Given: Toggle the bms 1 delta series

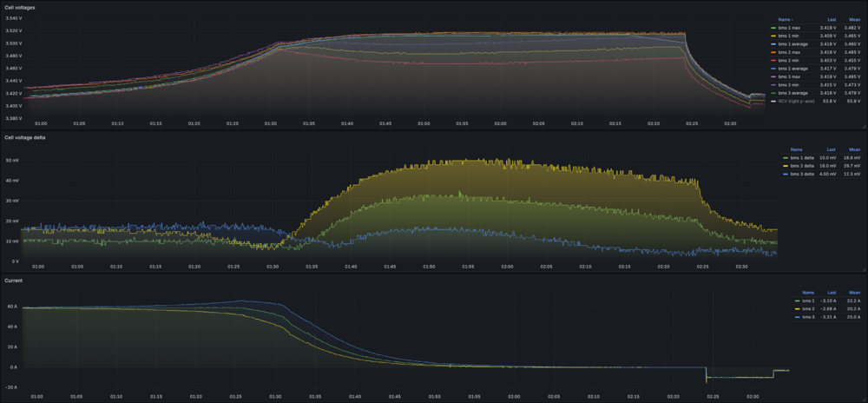Looking at the screenshot, I should 801,158.
